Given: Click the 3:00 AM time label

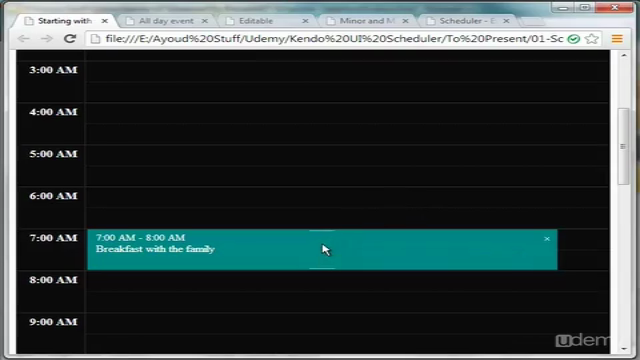Looking at the screenshot, I should 53,70.
